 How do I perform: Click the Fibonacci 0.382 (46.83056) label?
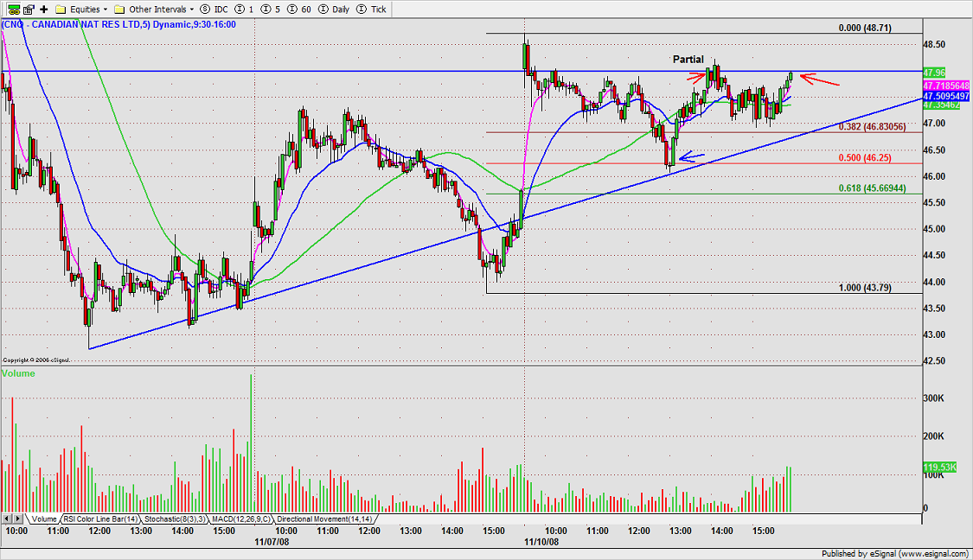[872, 126]
